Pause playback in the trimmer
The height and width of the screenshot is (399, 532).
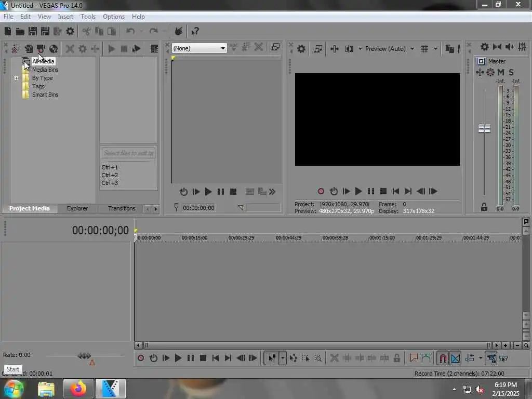(x=220, y=192)
